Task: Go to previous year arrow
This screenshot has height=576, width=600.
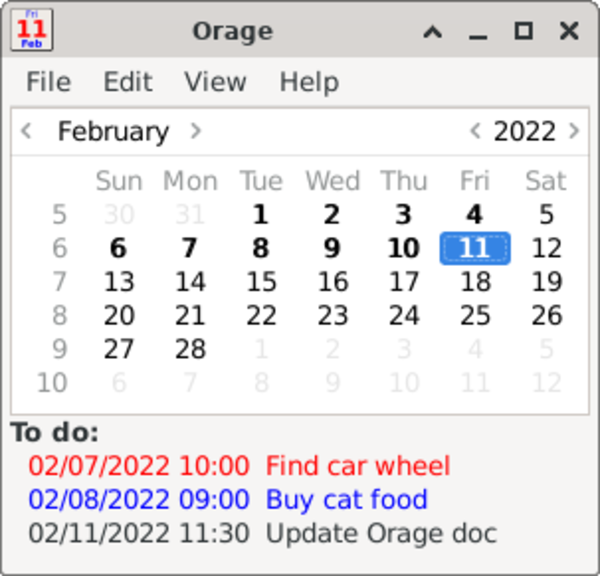Action: 475,131
